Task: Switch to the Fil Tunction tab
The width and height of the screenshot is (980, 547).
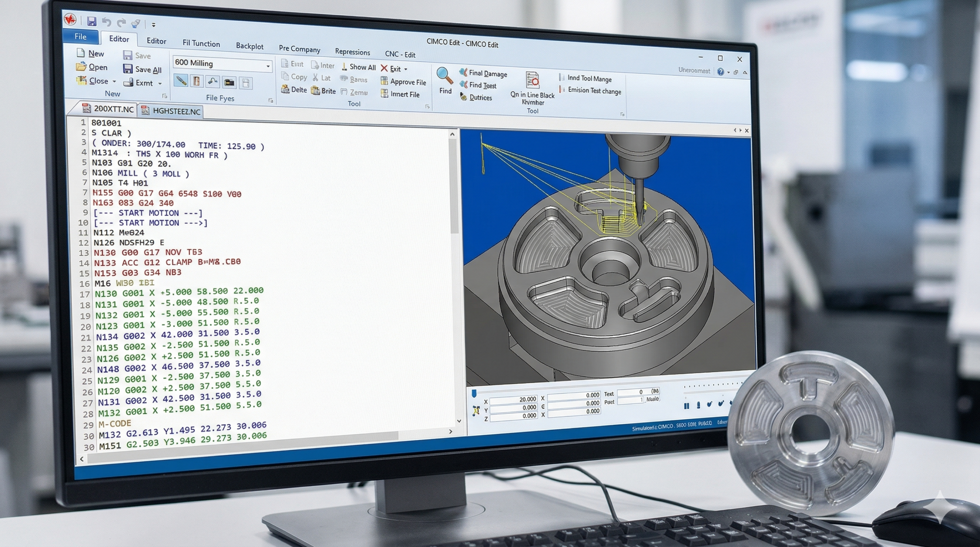Action: 201,43
